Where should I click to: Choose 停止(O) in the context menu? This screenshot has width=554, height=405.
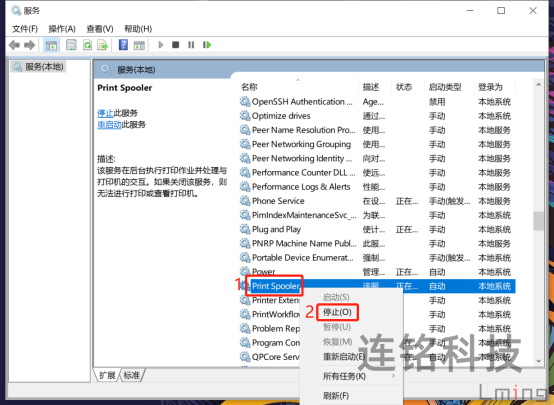[337, 312]
